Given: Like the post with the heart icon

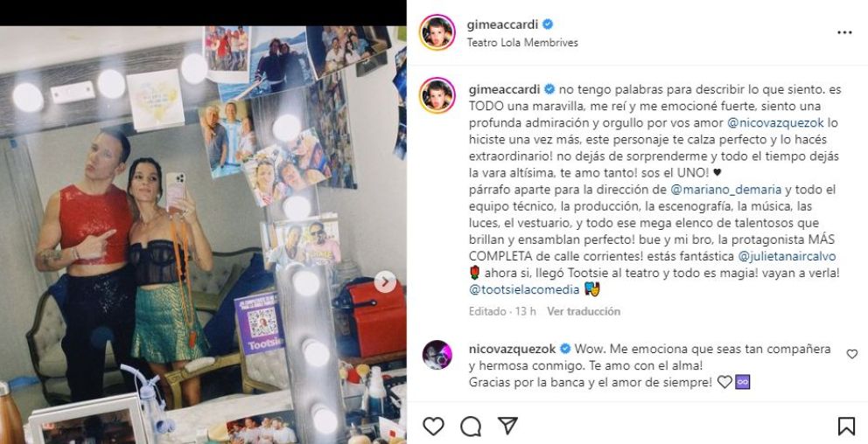Looking at the screenshot, I should point(433,427).
